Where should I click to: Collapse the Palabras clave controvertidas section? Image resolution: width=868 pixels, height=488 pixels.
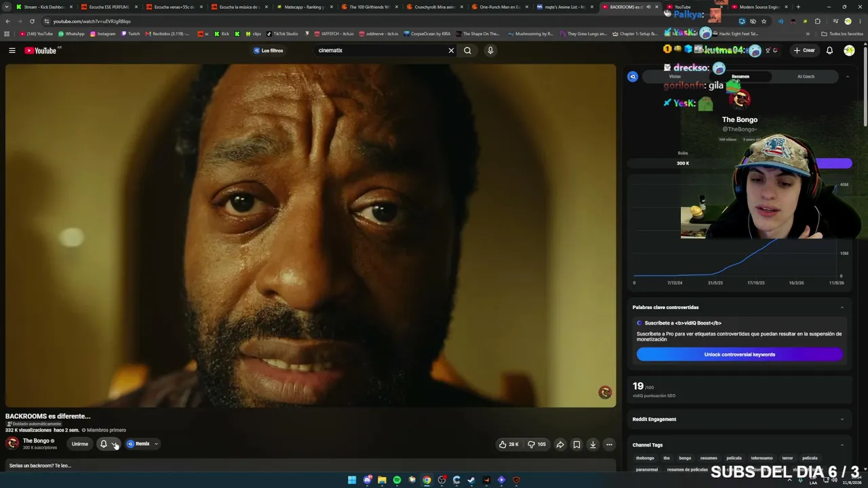842,307
